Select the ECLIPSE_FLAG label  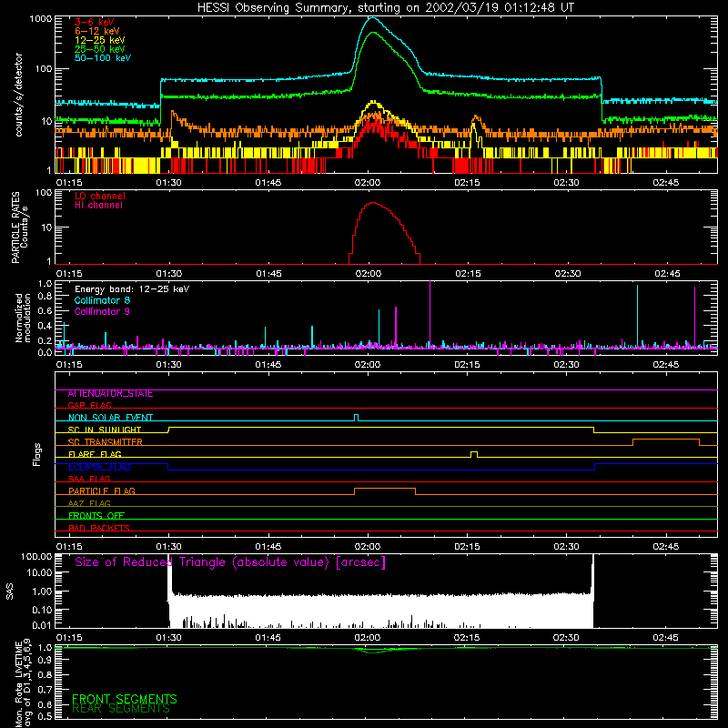(99, 467)
